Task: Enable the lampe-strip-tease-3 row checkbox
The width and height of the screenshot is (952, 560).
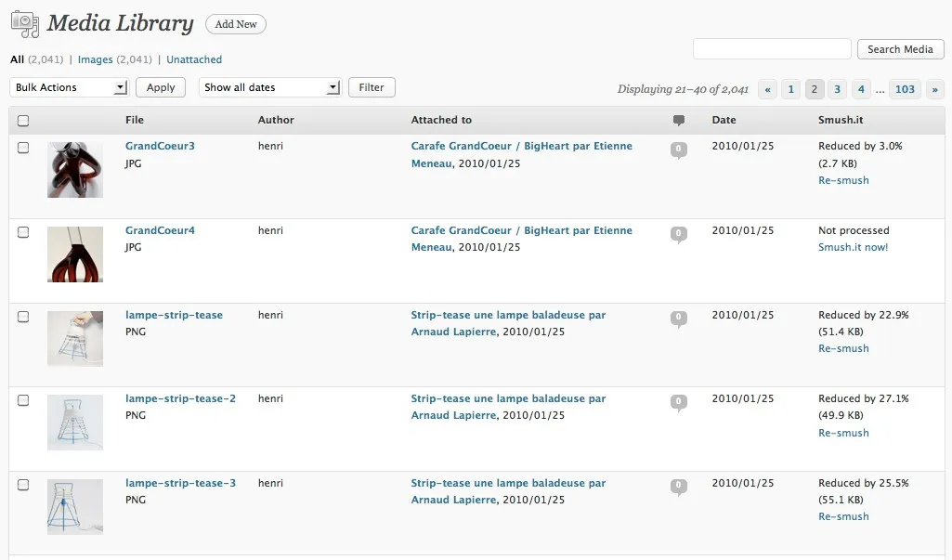Action: 23,485
